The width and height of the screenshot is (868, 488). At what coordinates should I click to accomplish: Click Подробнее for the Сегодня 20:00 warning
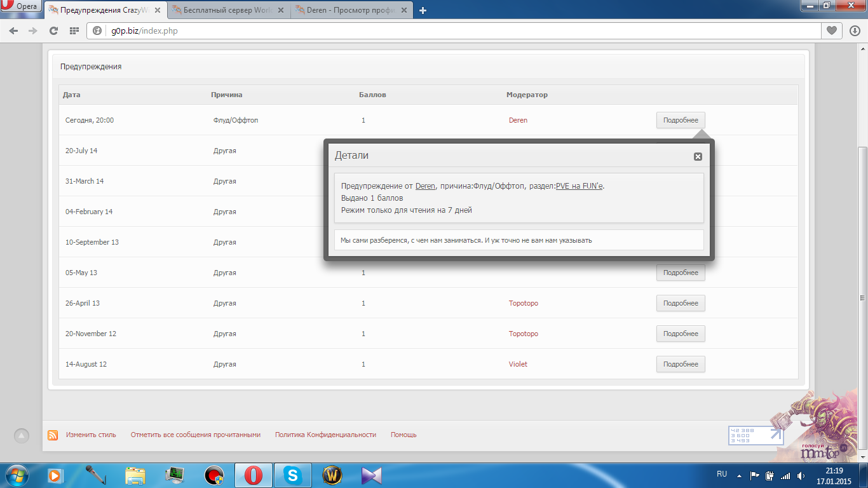680,120
